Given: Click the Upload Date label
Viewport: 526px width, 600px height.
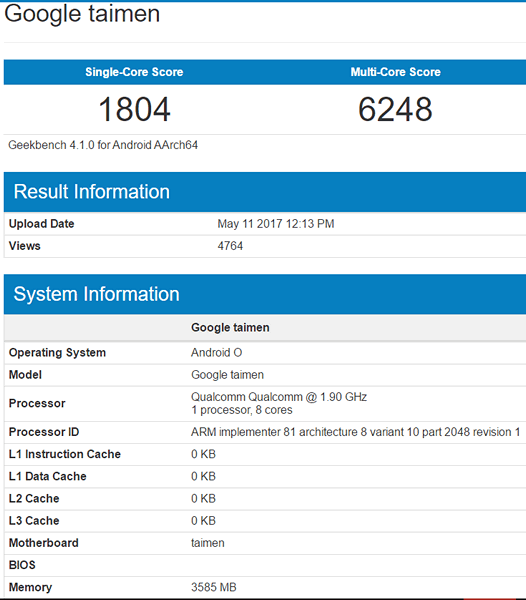Looking at the screenshot, I should [x=41, y=224].
